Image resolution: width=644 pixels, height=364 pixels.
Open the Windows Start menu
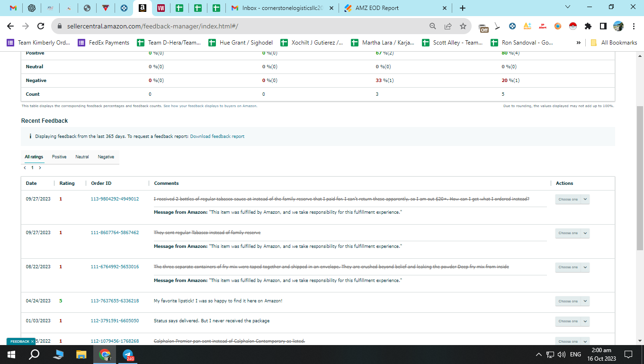pos(11,355)
